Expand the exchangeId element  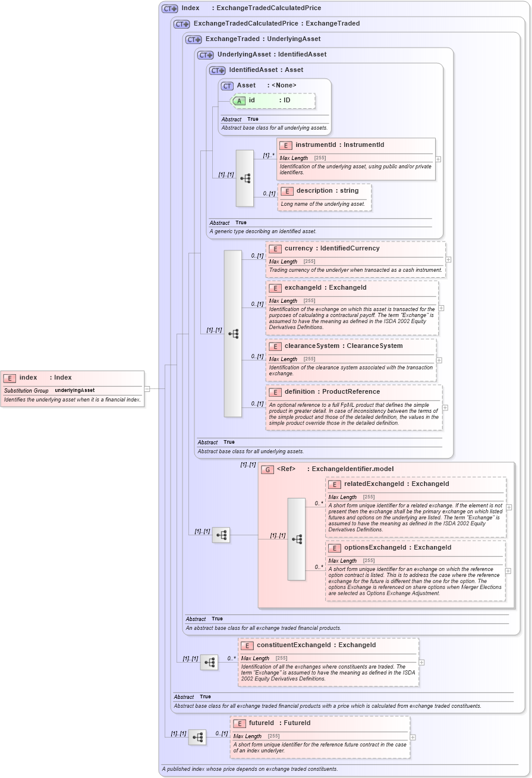[x=441, y=308]
